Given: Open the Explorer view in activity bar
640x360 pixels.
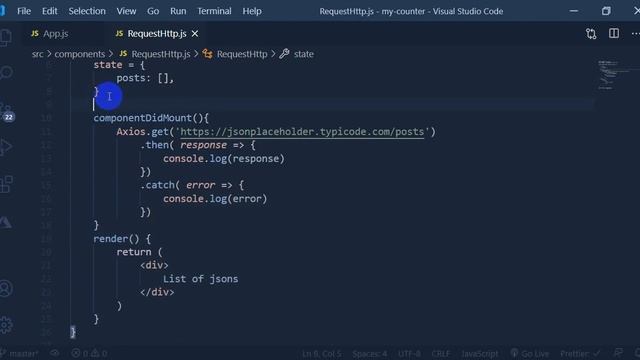Looking at the screenshot, I should pos(6,38).
